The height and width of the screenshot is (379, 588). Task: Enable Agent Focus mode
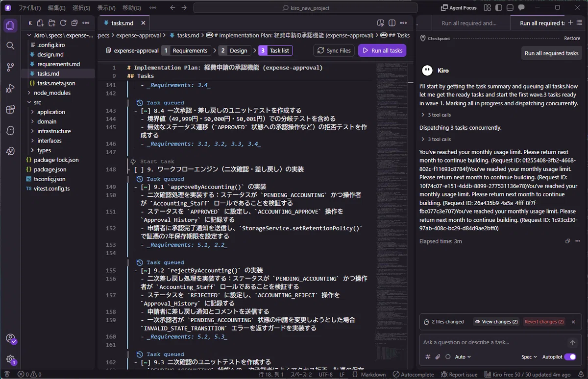pos(459,7)
